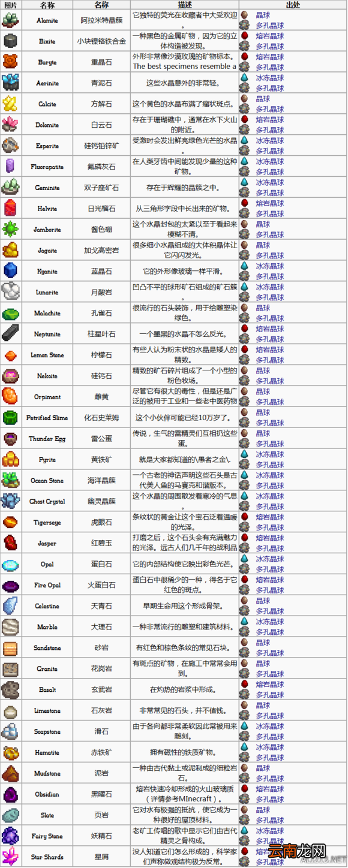348x868 pixels.
Task: Open the 冰冻晶球 link in Opal row
Action: [270, 559]
